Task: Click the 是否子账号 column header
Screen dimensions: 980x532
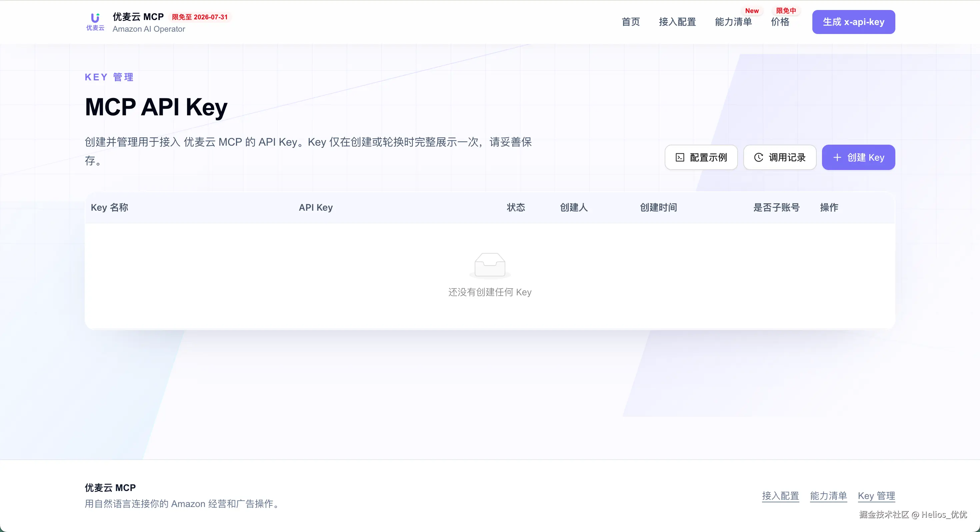Action: coord(776,207)
